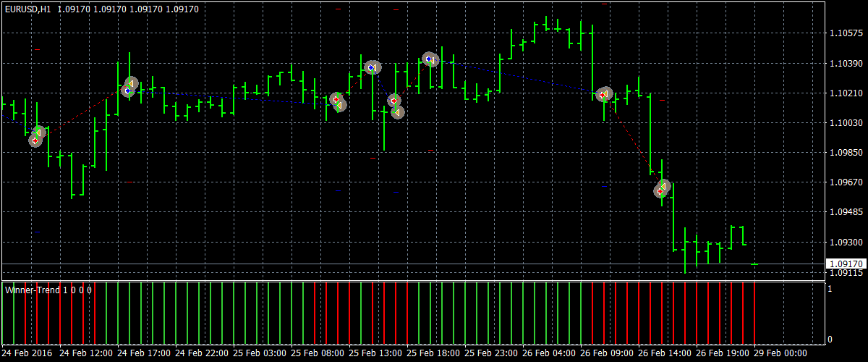Click the 24 Feb 17:00 time label
The width and height of the screenshot is (868, 362).
click(x=143, y=353)
